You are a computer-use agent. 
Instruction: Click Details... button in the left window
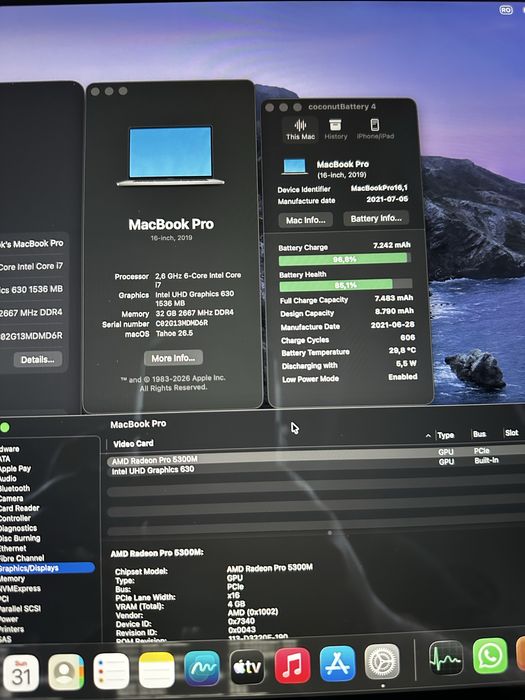tap(38, 359)
